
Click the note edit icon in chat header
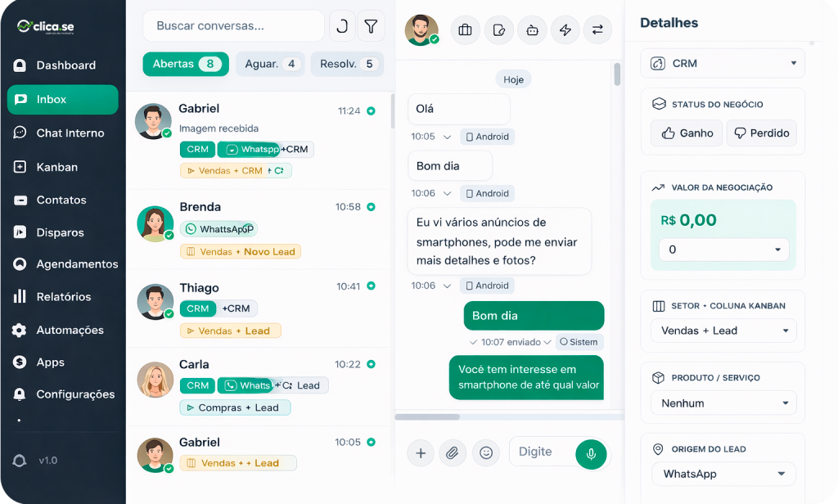click(499, 30)
